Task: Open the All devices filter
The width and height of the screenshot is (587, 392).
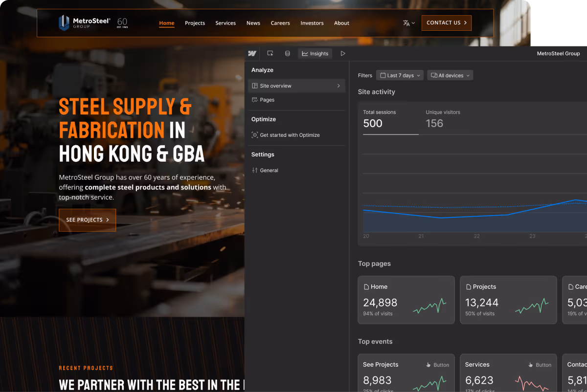Action: (x=450, y=75)
